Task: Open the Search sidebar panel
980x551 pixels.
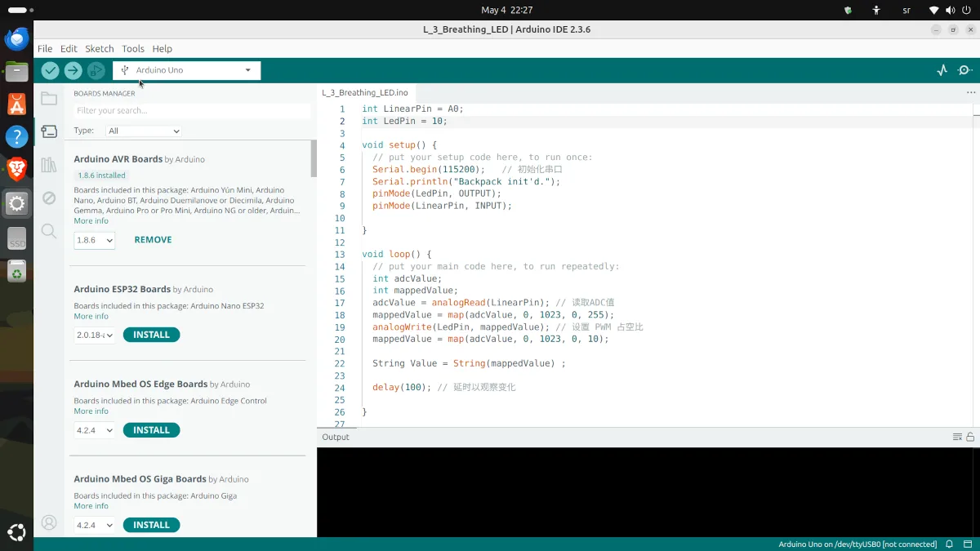Action: coord(49,231)
